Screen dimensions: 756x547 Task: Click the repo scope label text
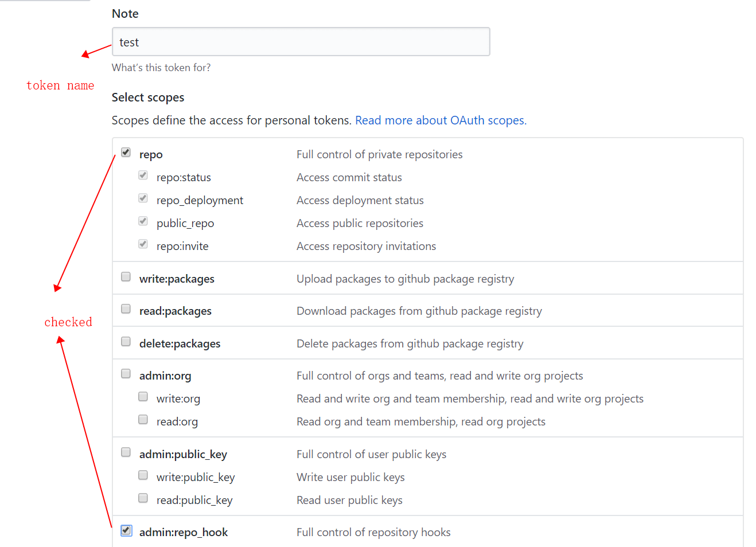click(151, 155)
